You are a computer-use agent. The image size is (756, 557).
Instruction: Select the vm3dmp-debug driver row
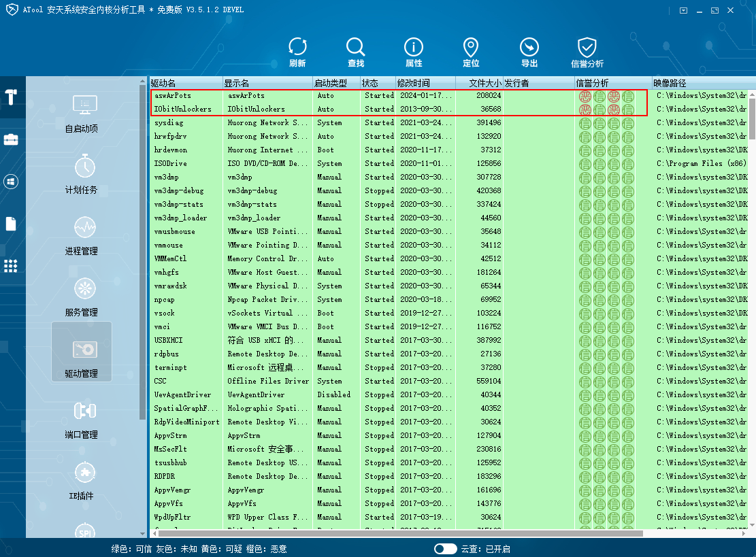pos(448,191)
